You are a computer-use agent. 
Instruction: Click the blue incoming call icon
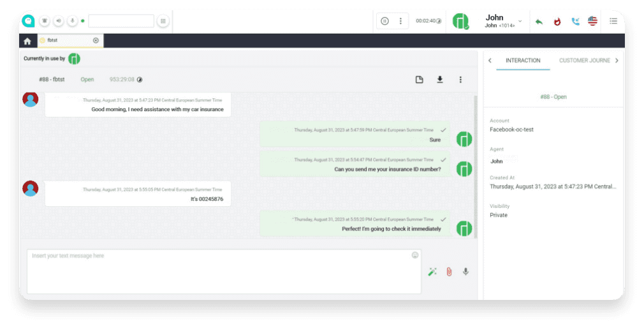pyautogui.click(x=575, y=21)
